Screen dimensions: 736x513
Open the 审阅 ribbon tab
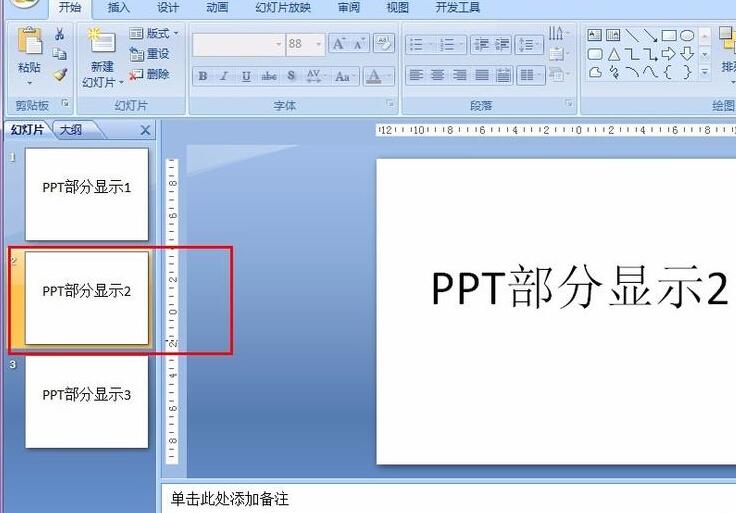(x=349, y=8)
